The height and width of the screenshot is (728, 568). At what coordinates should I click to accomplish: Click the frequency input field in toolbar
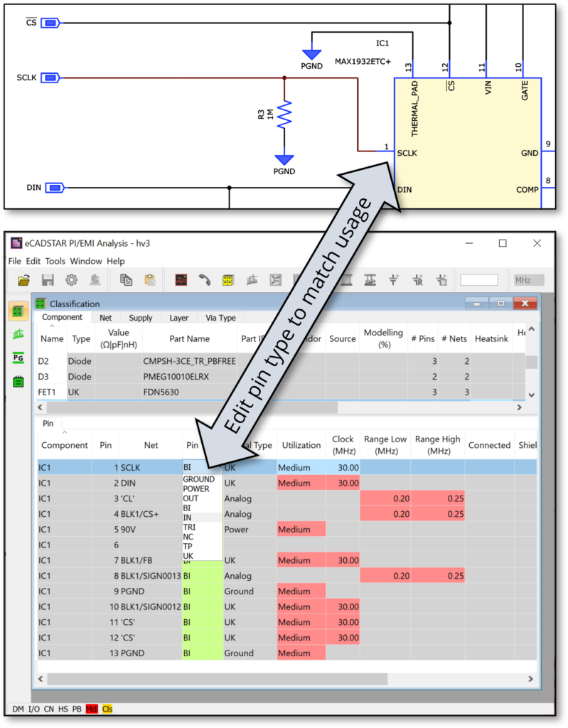click(x=479, y=280)
